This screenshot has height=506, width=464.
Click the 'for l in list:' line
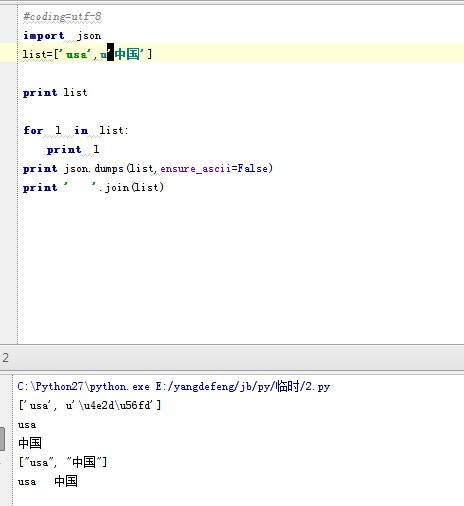pyautogui.click(x=75, y=130)
